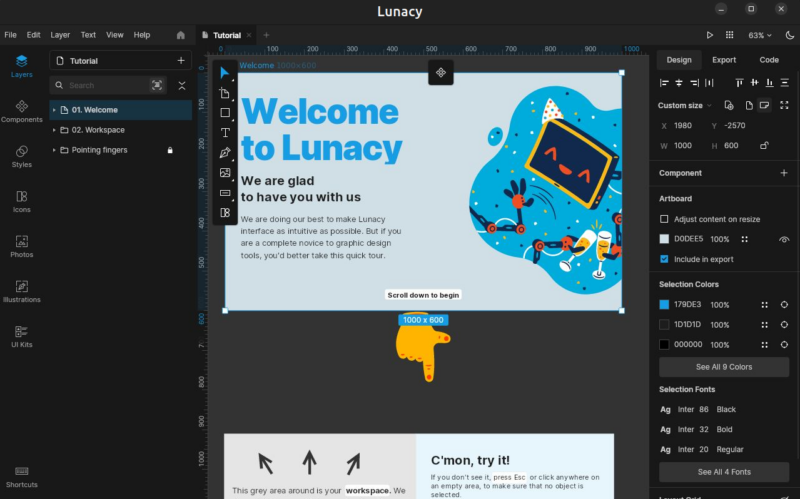
Task: Open the Styles sidebar panel
Action: [21, 156]
